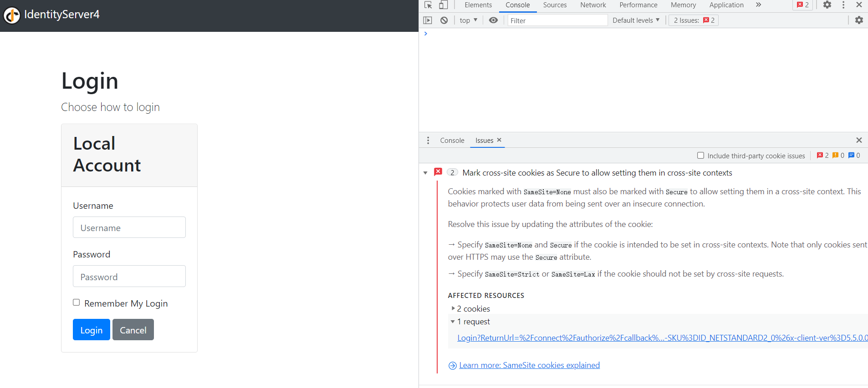Viewport: 868px width, 388px height.
Task: Click the 'Choose how to login' text
Action: [x=111, y=107]
